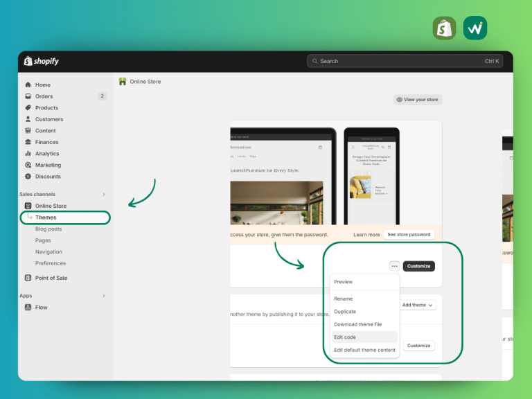Choose Download theme file option
The height and width of the screenshot is (399, 532).
coord(358,324)
